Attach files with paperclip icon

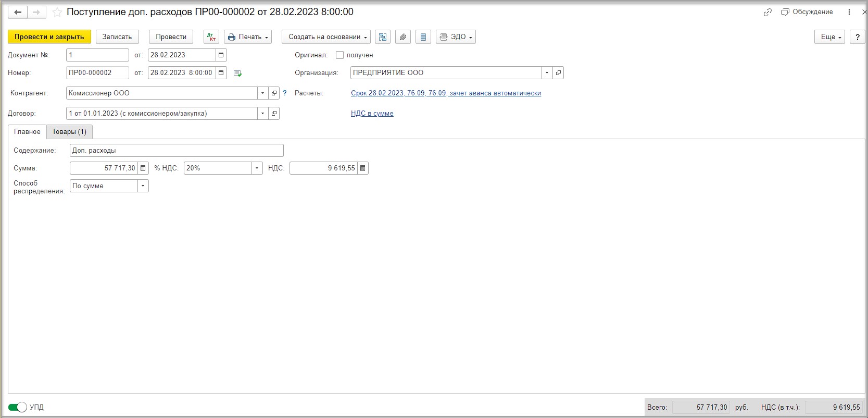[403, 37]
